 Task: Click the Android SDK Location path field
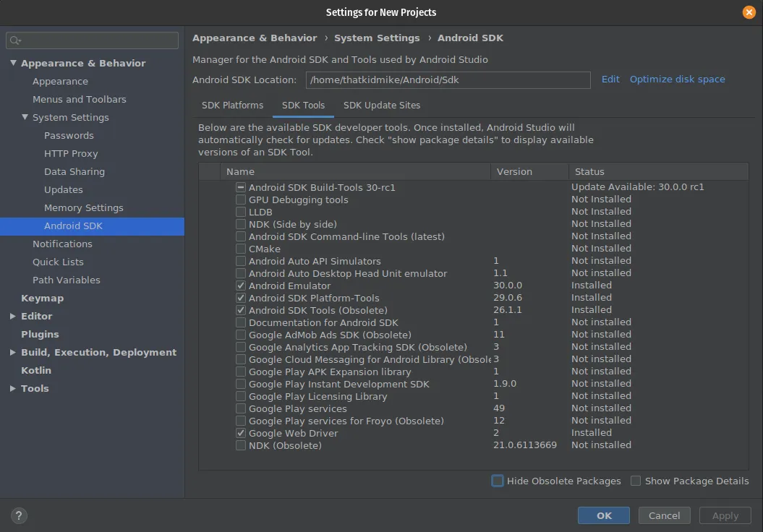click(448, 80)
